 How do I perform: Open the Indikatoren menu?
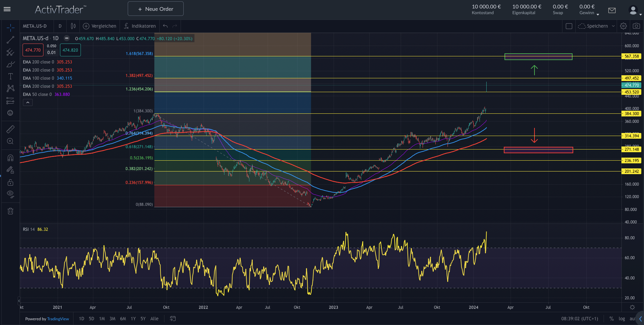(140, 26)
